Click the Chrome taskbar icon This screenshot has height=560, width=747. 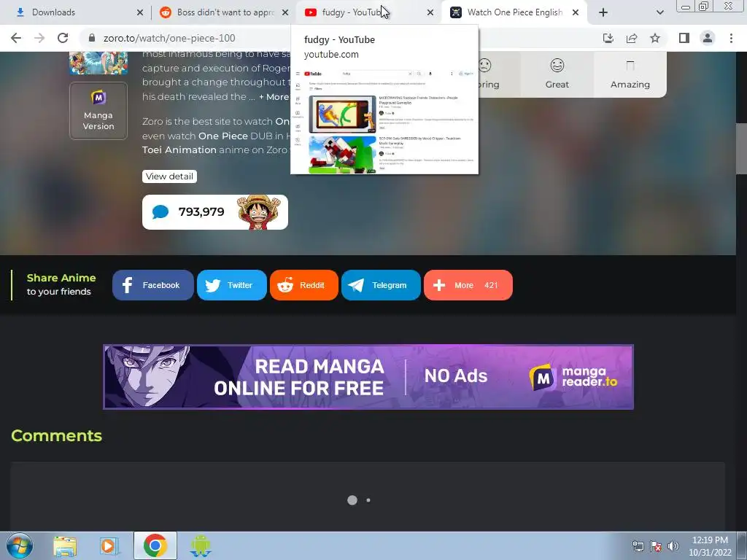coord(155,545)
